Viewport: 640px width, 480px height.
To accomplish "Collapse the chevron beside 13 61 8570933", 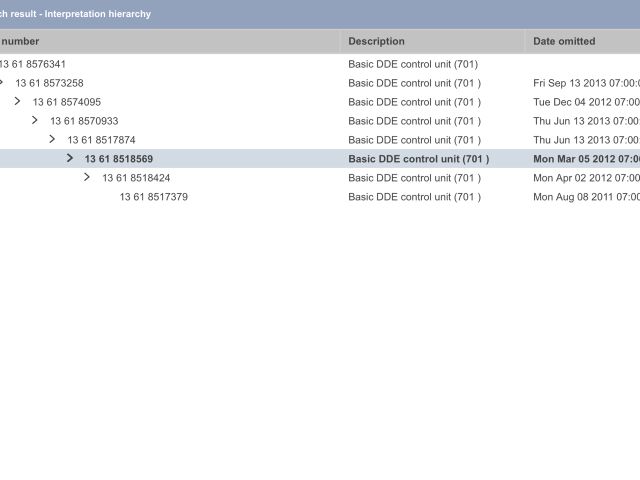I will click(x=35, y=121).
